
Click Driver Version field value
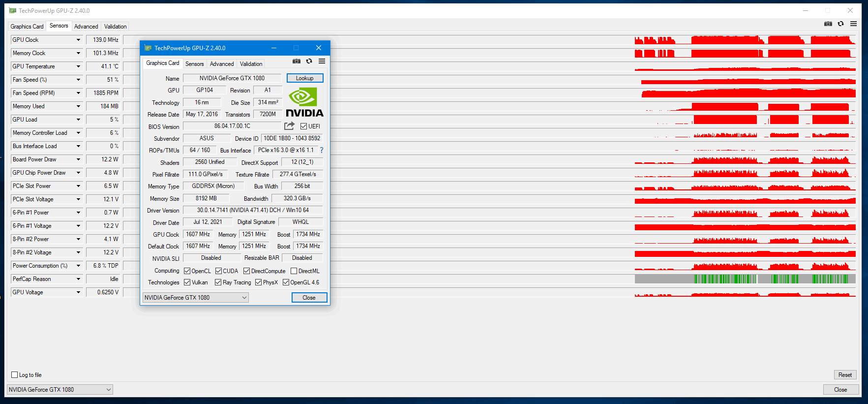253,210
